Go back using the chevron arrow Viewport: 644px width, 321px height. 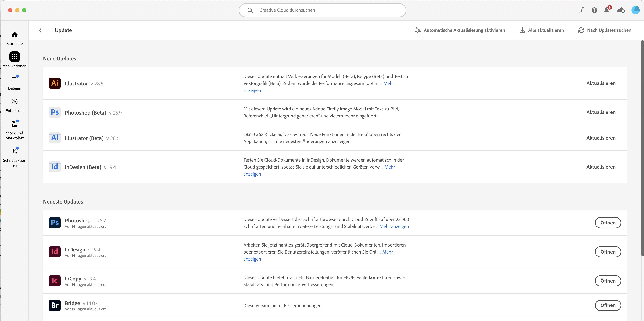(40, 30)
